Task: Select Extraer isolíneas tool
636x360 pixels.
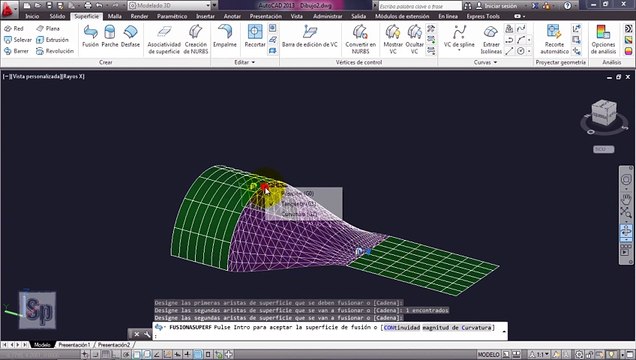Action: (491, 39)
